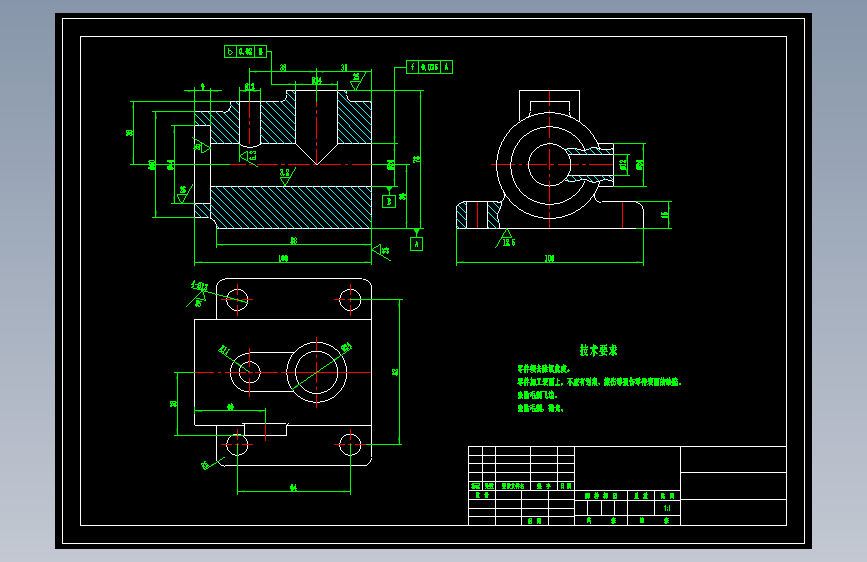Viewport: 867px width, 562px height.
Task: Select the tolerance frame referencing datum A
Action: pyautogui.click(x=429, y=67)
